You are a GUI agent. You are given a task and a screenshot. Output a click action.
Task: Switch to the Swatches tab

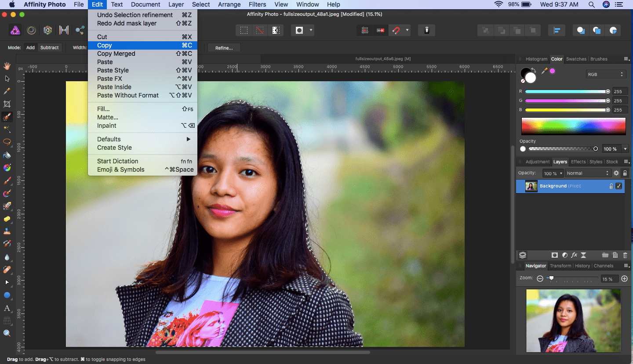[x=576, y=59]
